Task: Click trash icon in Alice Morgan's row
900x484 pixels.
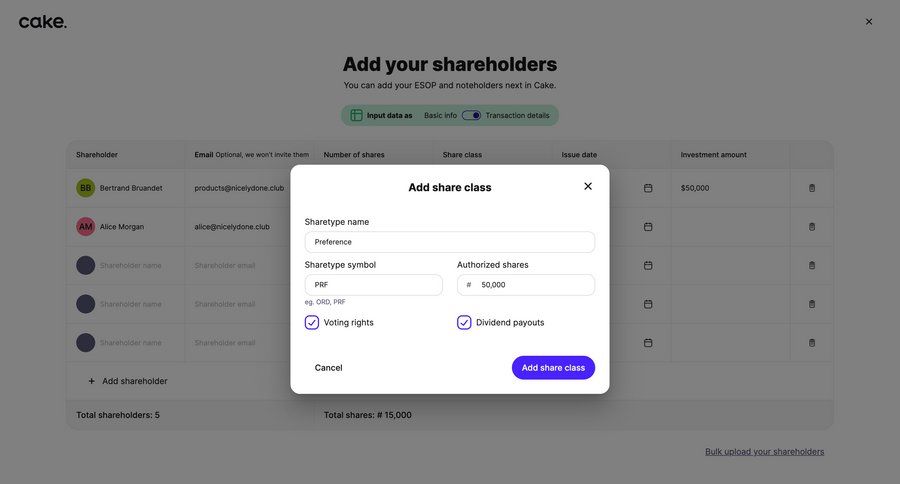Action: pos(812,227)
